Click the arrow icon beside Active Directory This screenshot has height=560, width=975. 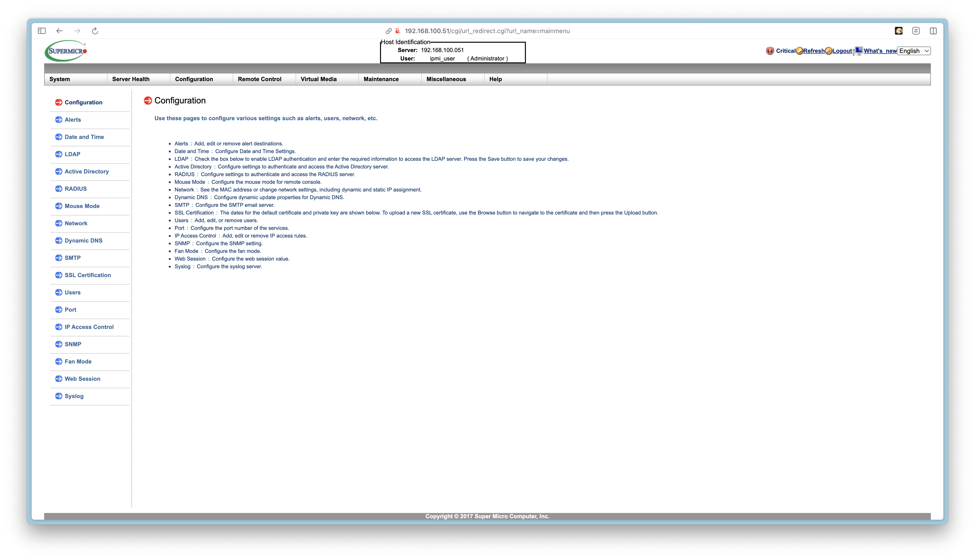[59, 172]
